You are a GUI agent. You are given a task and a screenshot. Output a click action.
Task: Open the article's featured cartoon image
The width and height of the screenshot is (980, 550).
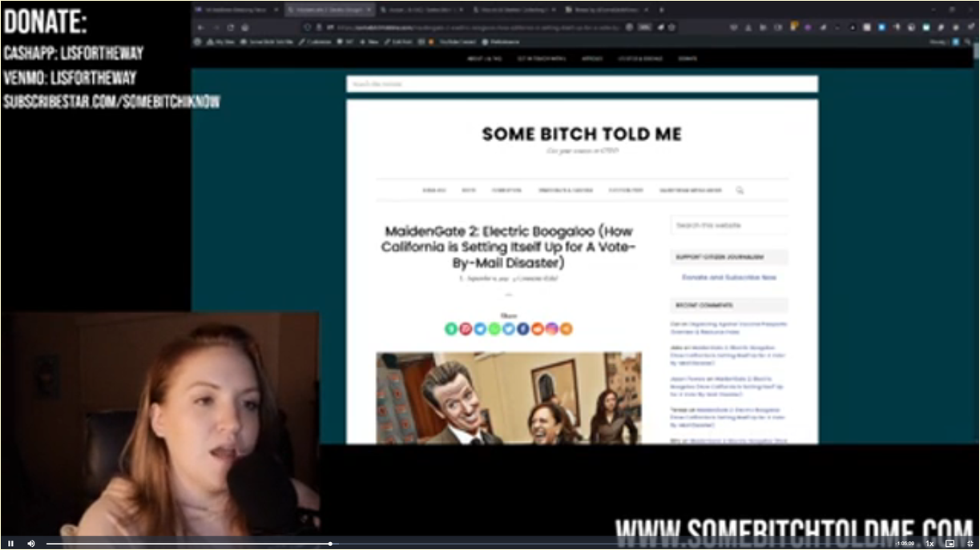pos(508,398)
